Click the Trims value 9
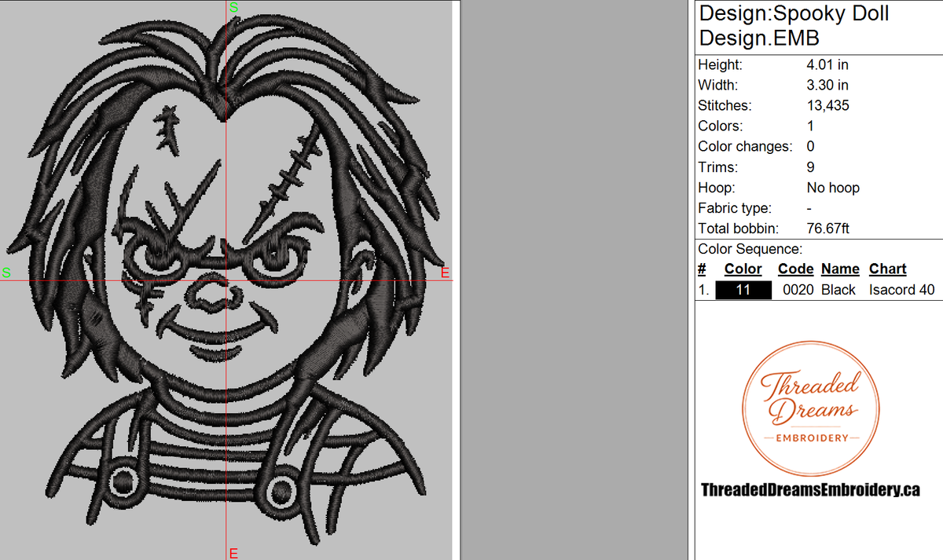This screenshot has width=943, height=560. click(x=810, y=167)
